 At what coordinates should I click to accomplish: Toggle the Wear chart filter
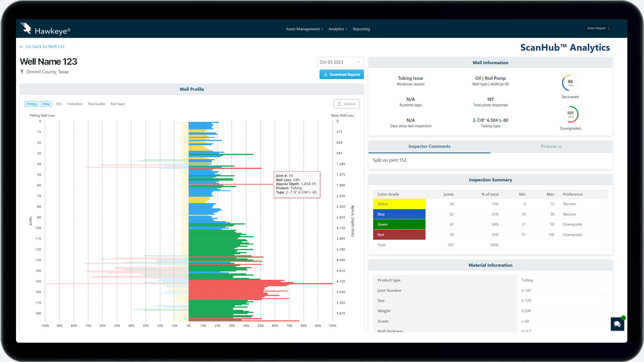coord(46,104)
